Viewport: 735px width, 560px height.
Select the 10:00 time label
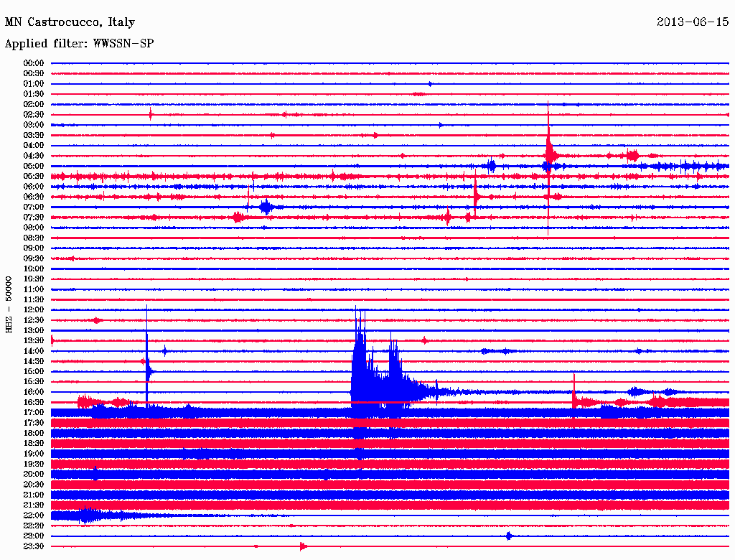click(34, 269)
